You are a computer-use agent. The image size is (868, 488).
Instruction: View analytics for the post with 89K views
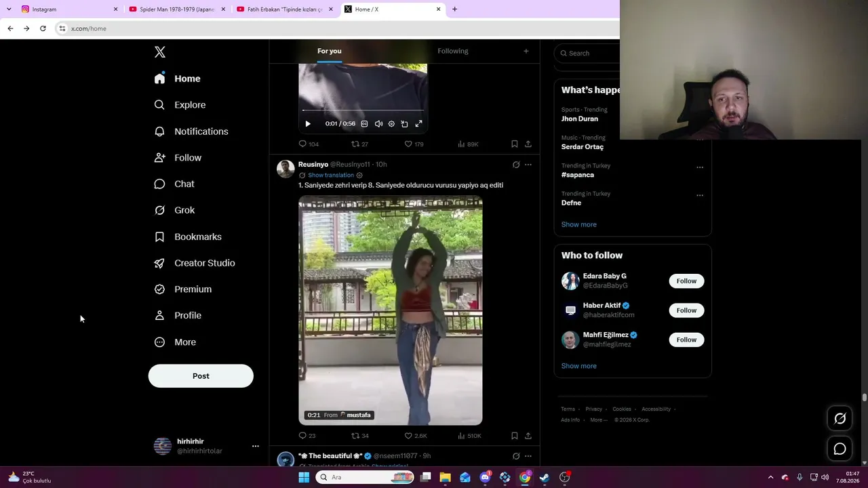468,144
